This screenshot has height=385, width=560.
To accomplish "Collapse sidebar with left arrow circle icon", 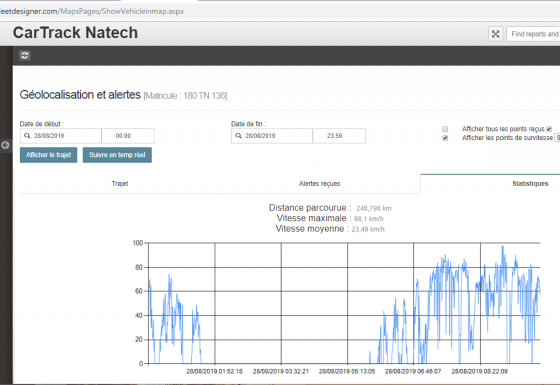I will (x=5, y=145).
